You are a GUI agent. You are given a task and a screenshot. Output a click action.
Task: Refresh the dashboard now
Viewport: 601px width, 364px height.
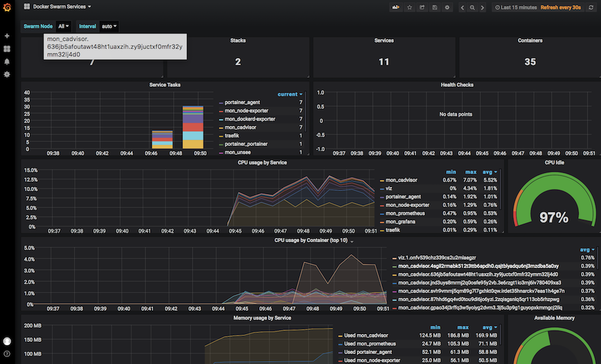(590, 7)
